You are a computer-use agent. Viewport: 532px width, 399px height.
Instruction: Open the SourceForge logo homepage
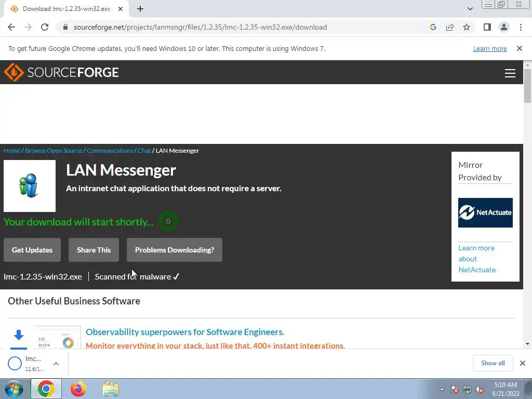61,72
